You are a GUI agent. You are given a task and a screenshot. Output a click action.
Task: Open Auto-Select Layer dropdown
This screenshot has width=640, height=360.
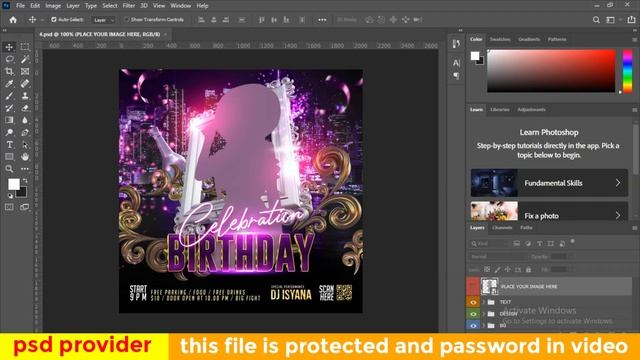[103, 20]
